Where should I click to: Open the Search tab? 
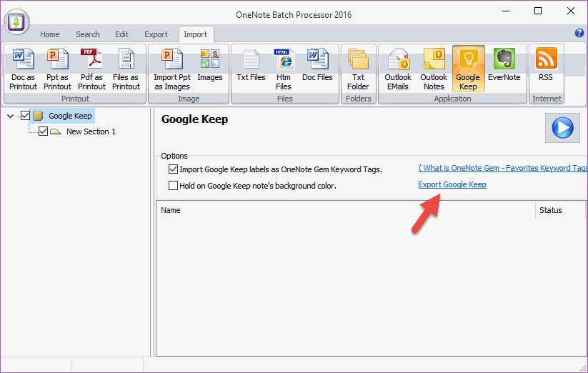[88, 34]
